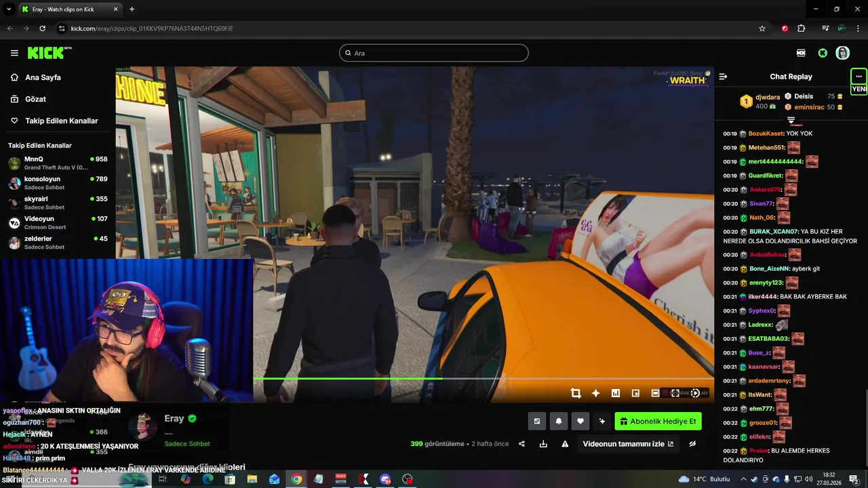Open skyrairi followed channel
Viewport: 868px width, 488px height.
click(58, 203)
